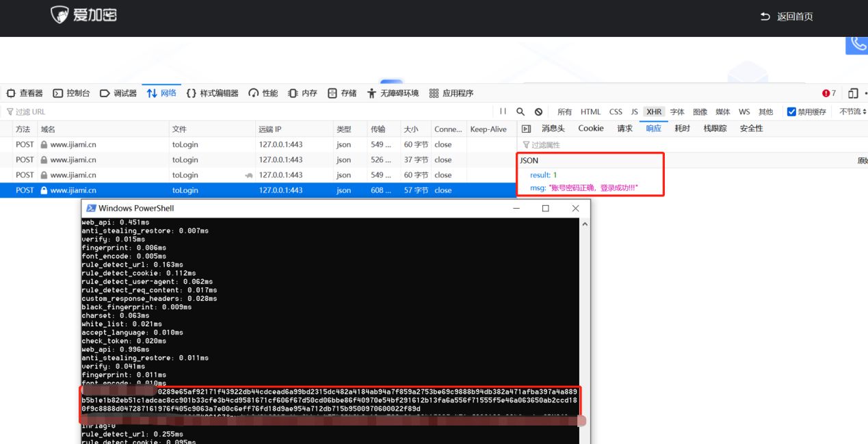Click the red error count badge

(829, 93)
